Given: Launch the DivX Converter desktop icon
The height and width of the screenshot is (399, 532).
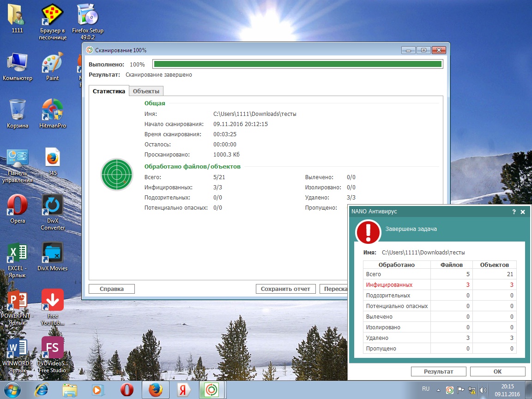Looking at the screenshot, I should point(53,209).
